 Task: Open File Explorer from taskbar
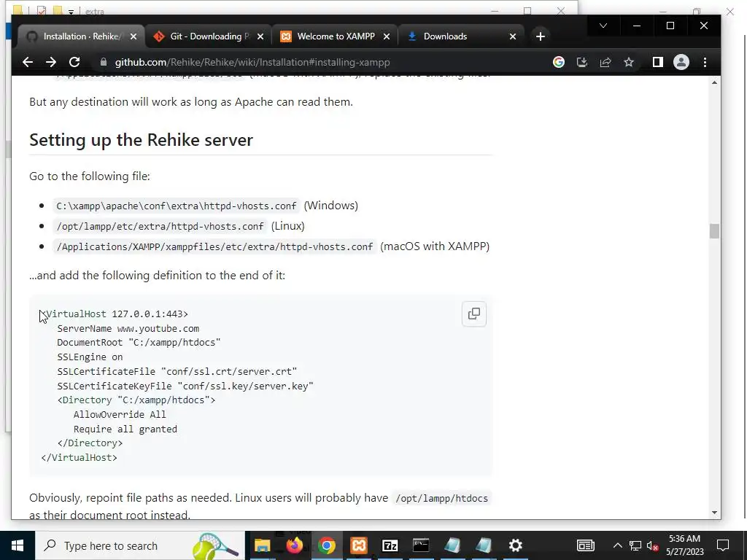[263, 545]
